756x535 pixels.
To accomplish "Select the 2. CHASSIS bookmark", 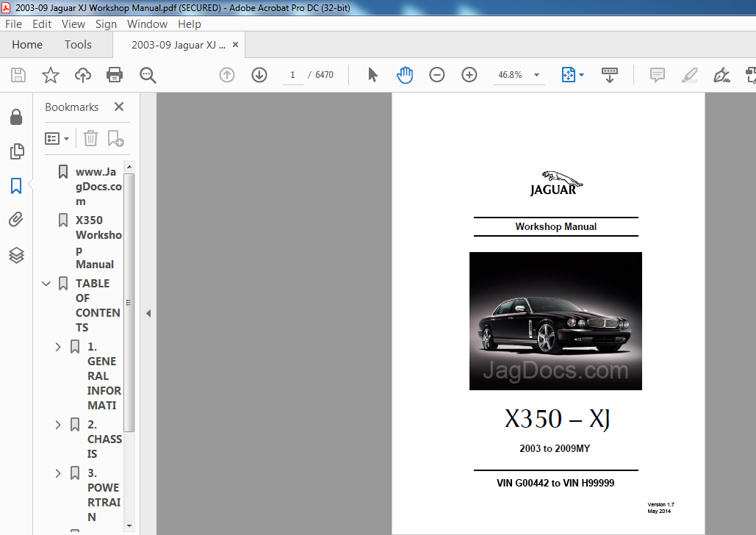I will click(104, 439).
